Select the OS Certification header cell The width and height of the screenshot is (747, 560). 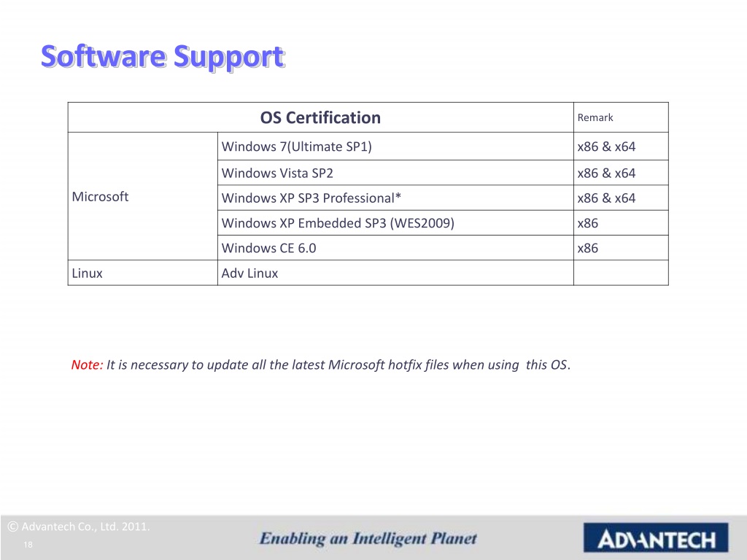321,117
